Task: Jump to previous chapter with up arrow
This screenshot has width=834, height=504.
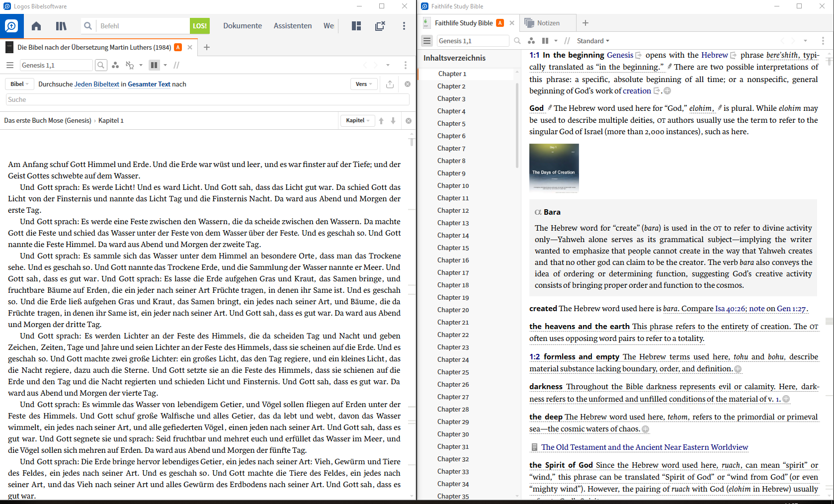Action: click(x=381, y=121)
